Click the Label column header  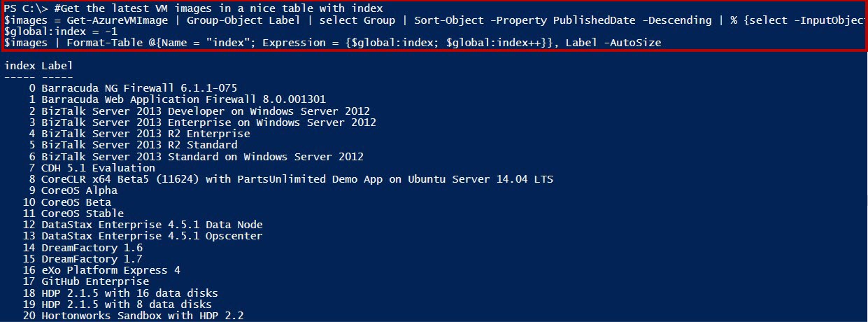click(57, 66)
